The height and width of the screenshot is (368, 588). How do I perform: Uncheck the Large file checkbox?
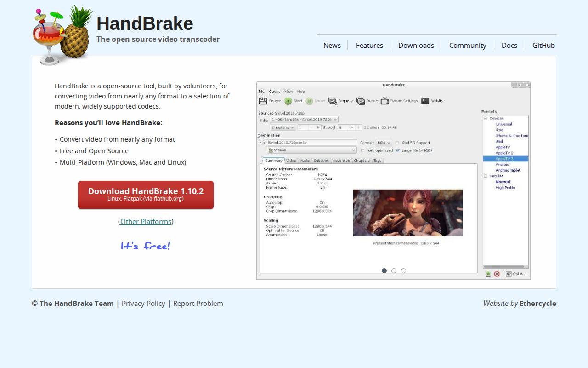coord(397,150)
